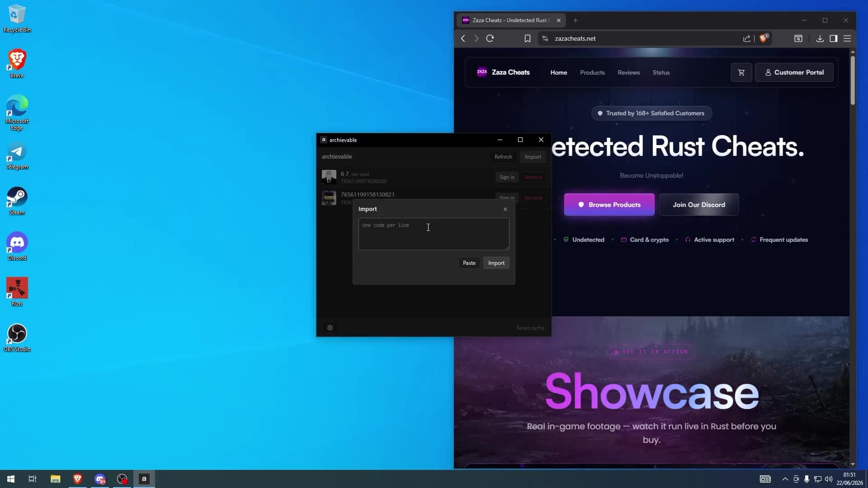Screen dimensions: 868x488
Task: Open the Products nav item
Action: click(x=592, y=72)
